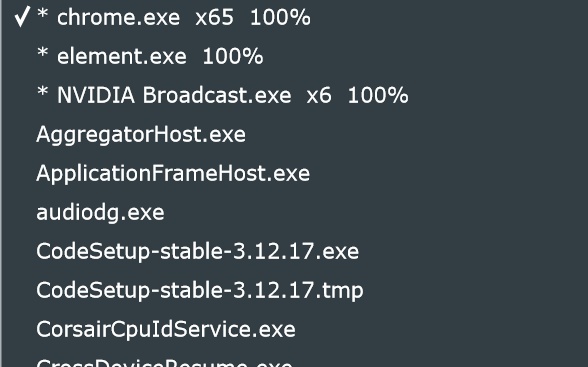The height and width of the screenshot is (367, 588).
Task: Select the audiodg.exe process
Action: [x=295, y=212]
